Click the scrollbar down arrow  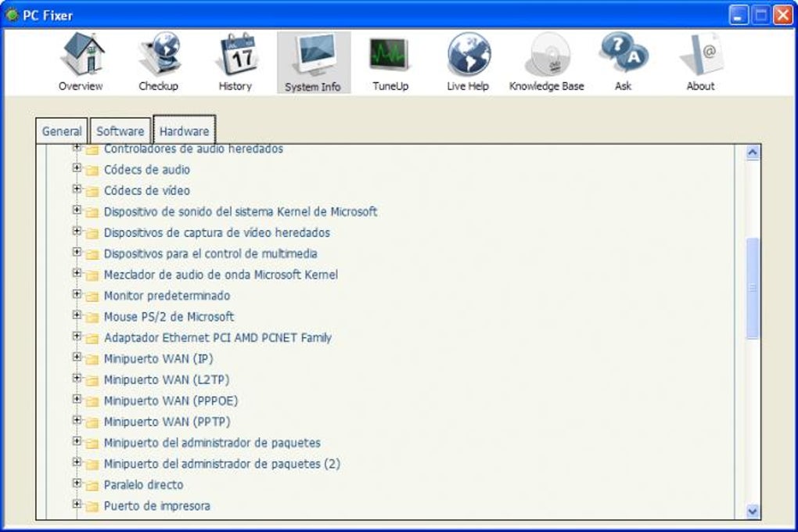click(x=753, y=511)
